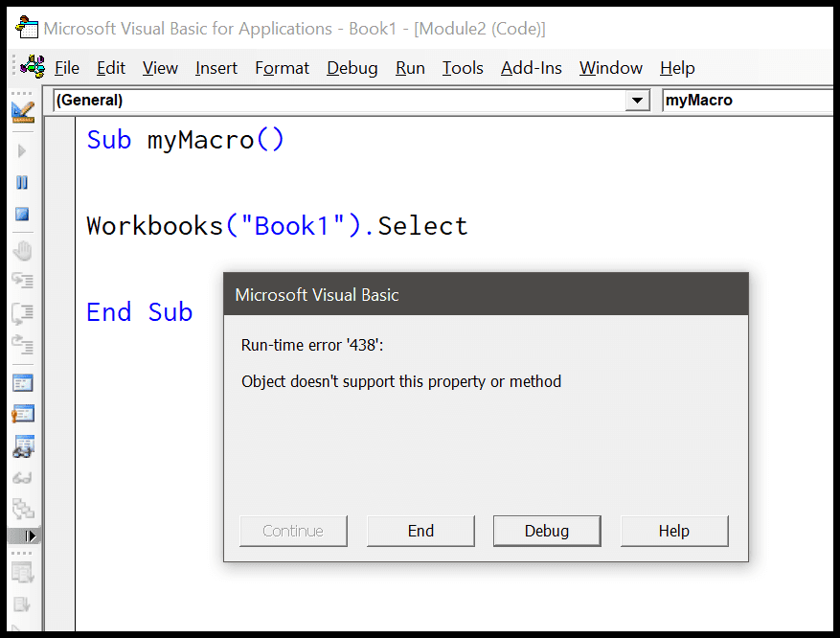
Task: Click the Step Into icon
Action: (22, 280)
